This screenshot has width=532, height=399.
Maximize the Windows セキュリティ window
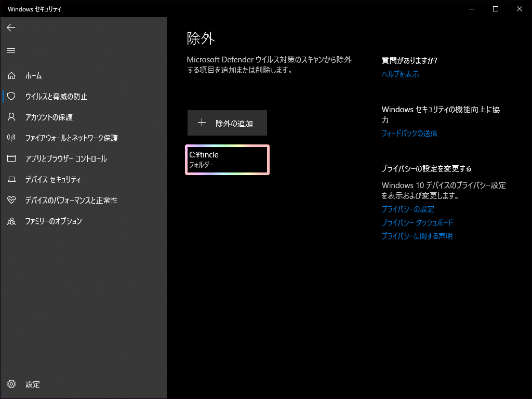(495, 9)
